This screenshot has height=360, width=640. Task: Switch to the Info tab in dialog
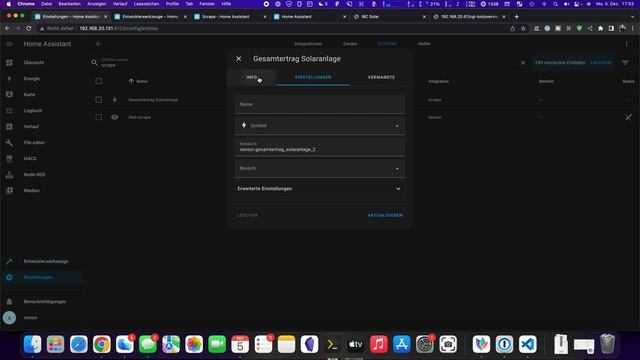coord(252,77)
